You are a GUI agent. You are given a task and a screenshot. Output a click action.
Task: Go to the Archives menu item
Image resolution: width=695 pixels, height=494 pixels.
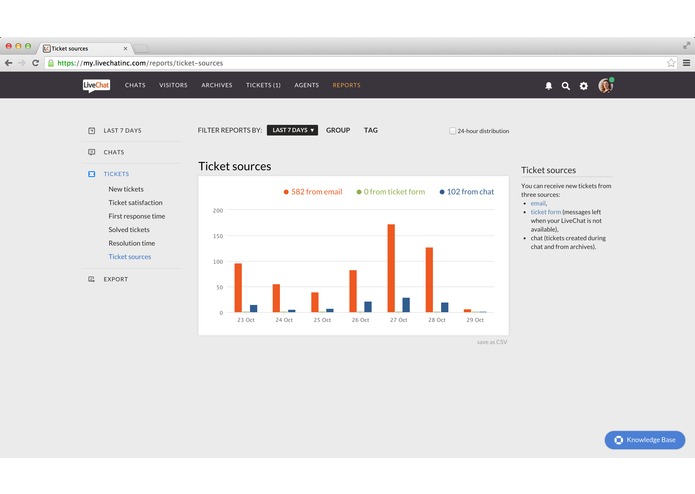pyautogui.click(x=217, y=85)
